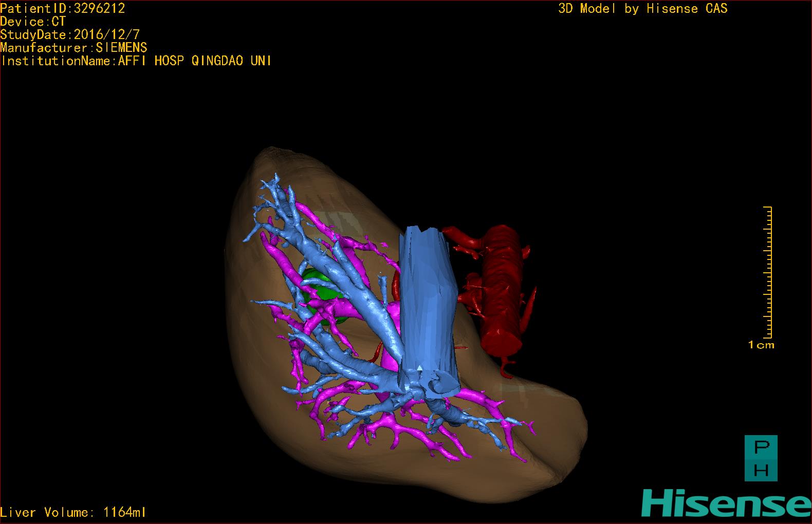Click the P/H orientation indicator cube
Viewport: 812px width, 524px height.
click(x=761, y=458)
